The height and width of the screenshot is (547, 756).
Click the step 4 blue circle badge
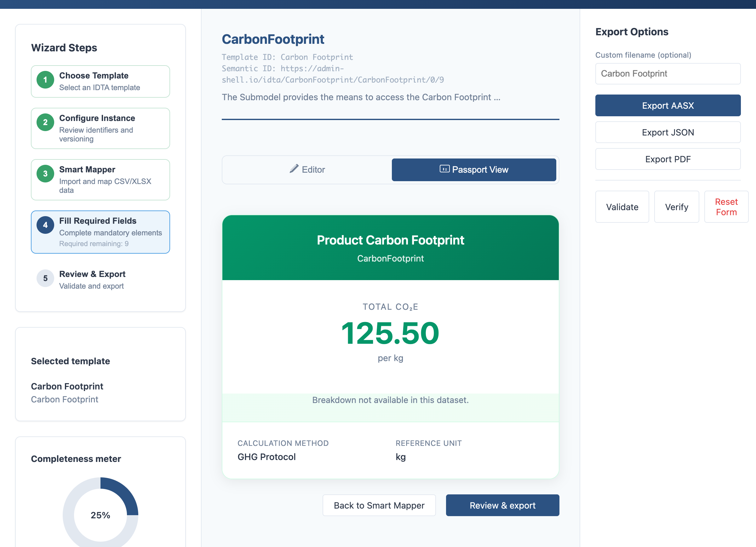coord(45,225)
